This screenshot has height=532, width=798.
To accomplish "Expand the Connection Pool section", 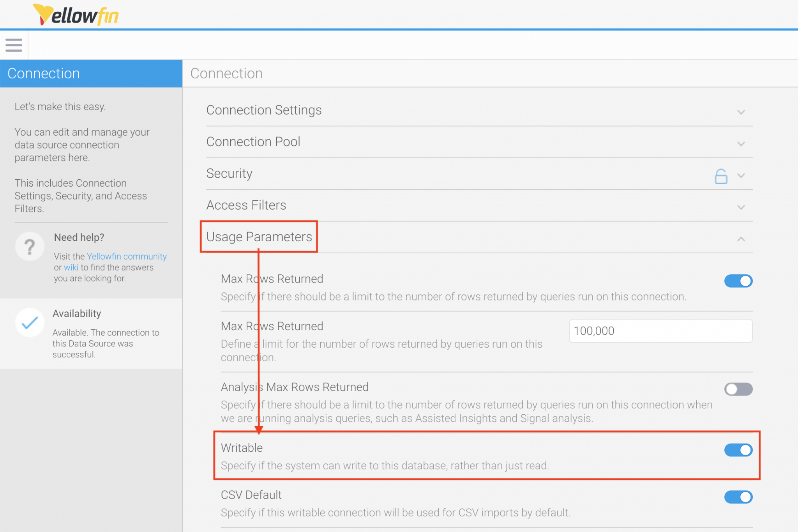I will (x=741, y=143).
